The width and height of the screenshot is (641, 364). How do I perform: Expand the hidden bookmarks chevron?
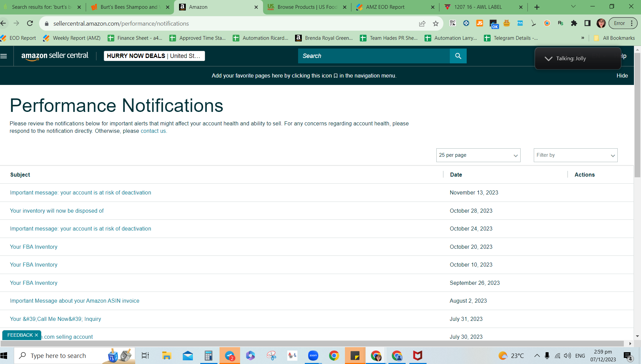(583, 38)
